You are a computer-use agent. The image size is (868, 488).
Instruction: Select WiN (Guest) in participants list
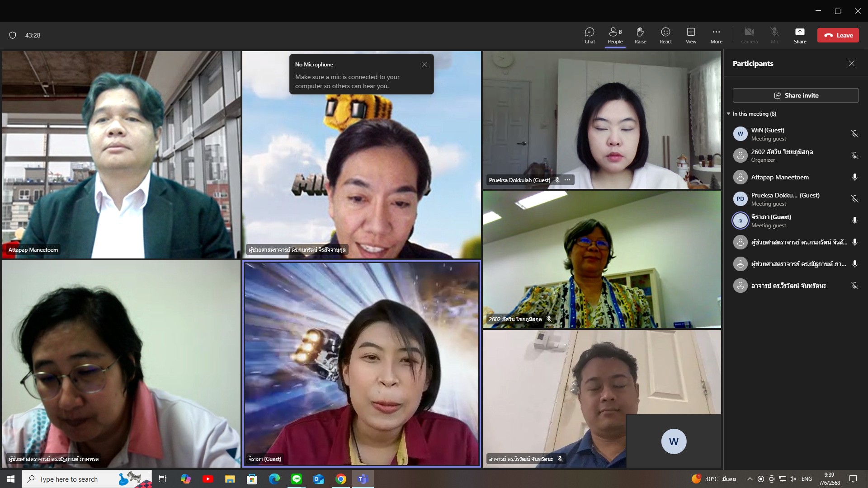click(x=768, y=134)
